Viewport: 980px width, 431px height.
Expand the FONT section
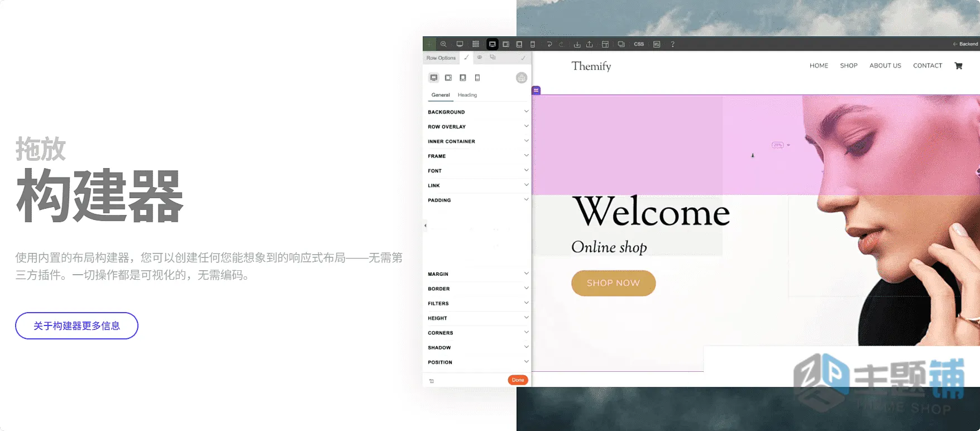(477, 171)
